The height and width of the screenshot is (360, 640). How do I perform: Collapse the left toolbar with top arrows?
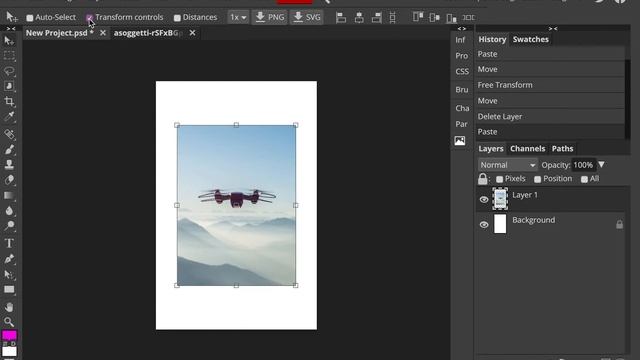pyautogui.click(x=11, y=29)
